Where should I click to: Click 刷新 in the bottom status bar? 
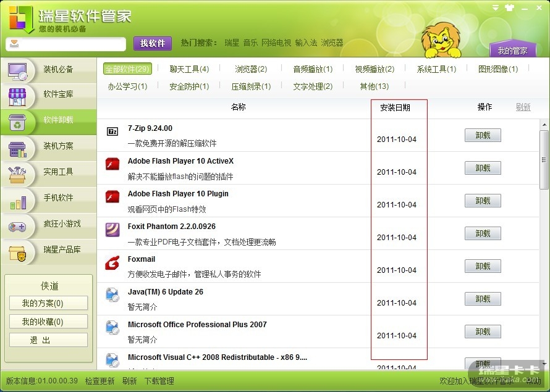pos(129,381)
